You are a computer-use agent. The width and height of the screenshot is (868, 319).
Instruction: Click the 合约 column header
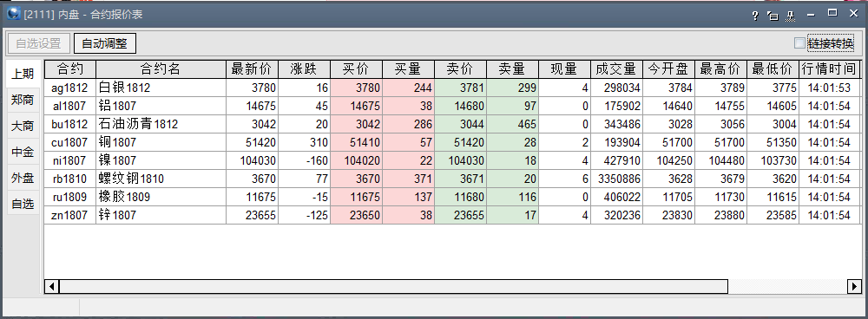pyautogui.click(x=70, y=69)
